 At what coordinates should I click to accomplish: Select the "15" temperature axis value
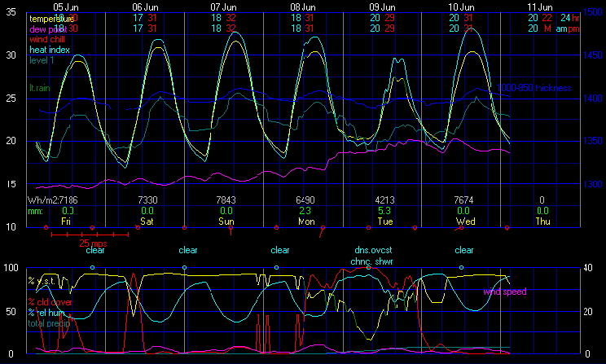click(11, 184)
